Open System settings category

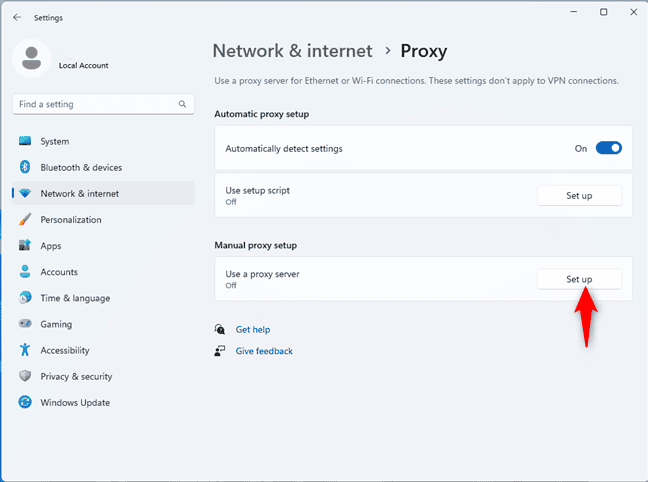(x=103, y=141)
